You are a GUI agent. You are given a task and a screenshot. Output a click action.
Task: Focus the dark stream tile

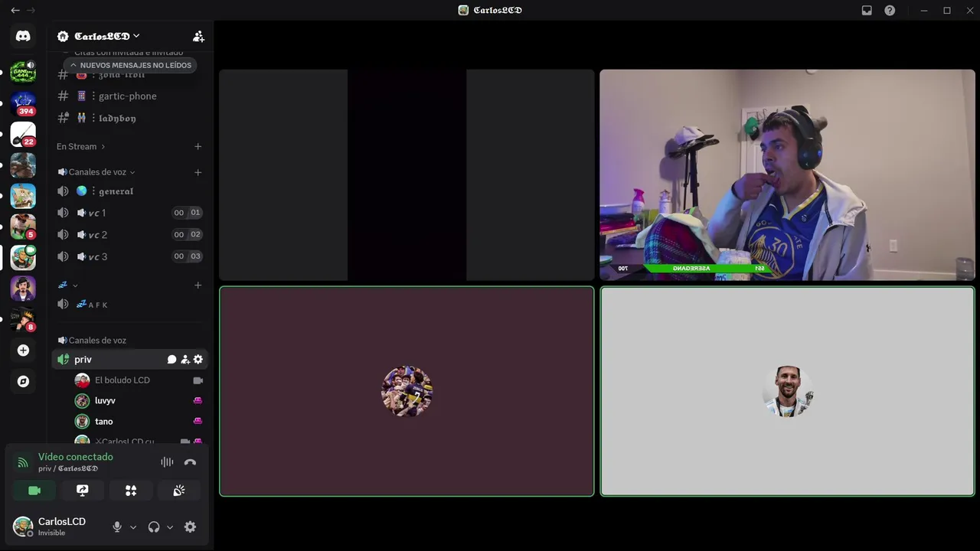pos(407,175)
